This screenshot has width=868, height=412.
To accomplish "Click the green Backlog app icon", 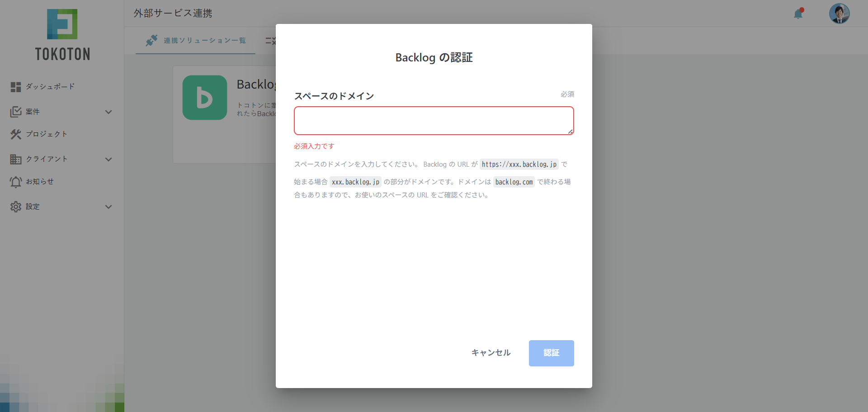I will 205,98.
